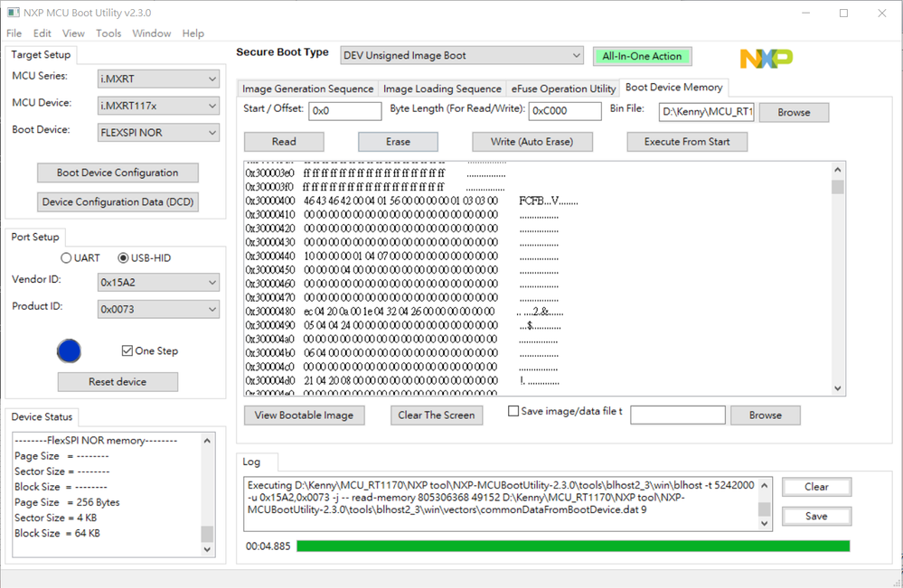Click the blue connection status indicator
Image resolution: width=903 pixels, height=588 pixels.
coord(69,350)
